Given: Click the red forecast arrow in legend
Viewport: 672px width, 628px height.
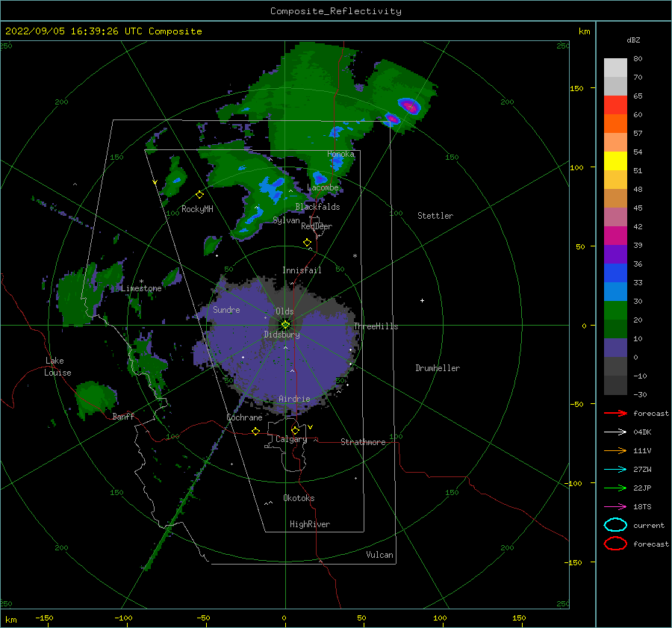Looking at the screenshot, I should pos(615,413).
